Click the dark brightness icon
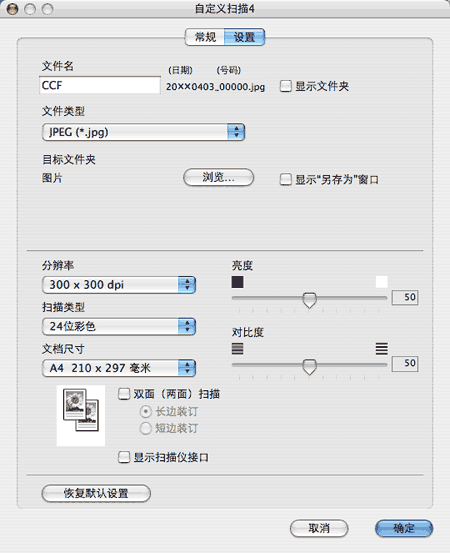 click(x=237, y=282)
